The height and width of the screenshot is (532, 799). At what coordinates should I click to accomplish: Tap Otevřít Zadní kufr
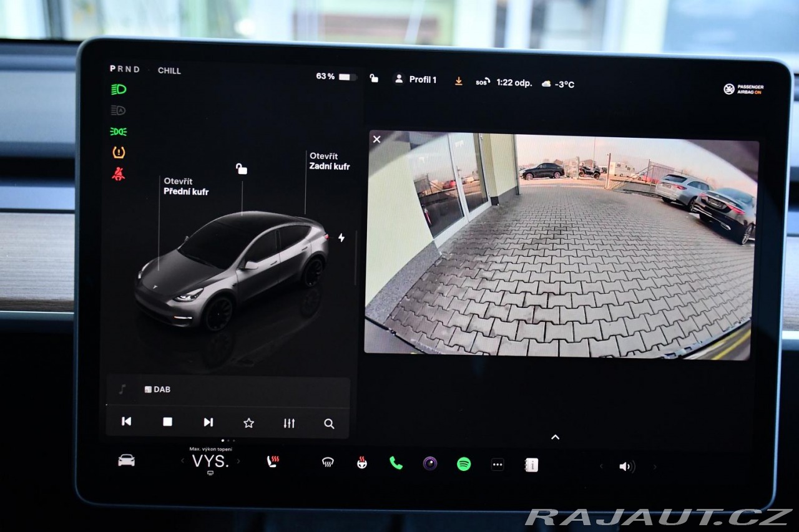point(329,162)
